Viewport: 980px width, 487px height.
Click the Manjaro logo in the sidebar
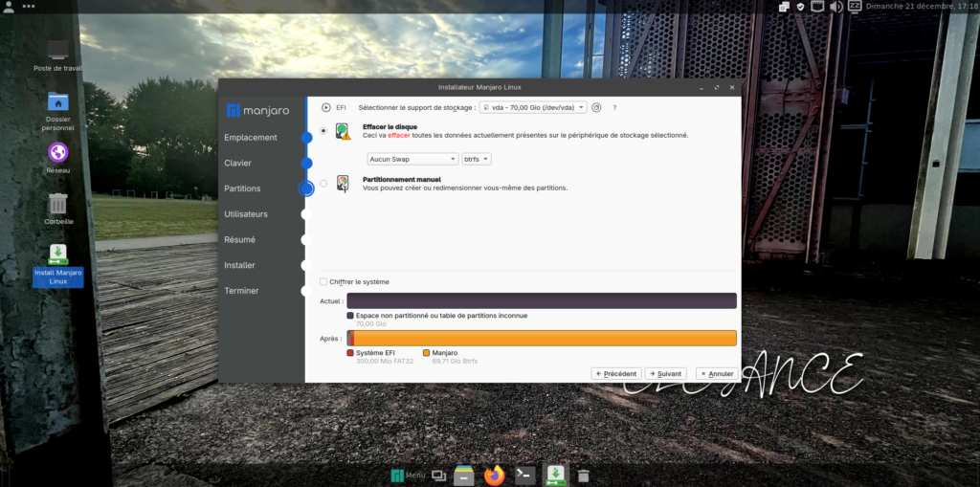point(258,111)
